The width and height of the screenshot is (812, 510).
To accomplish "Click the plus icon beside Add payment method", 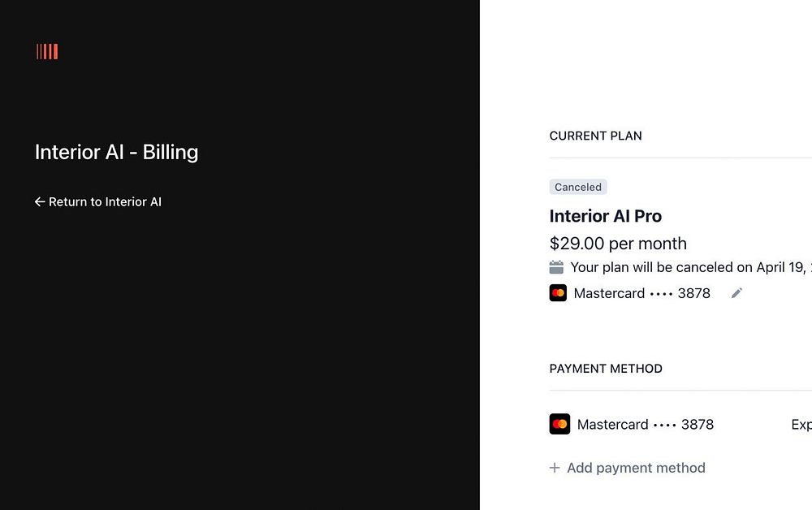I will [x=555, y=468].
